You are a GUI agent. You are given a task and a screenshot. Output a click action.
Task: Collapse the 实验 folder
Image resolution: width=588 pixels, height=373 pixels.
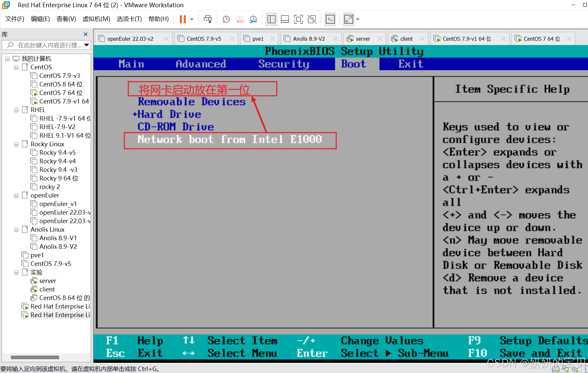tap(16, 272)
